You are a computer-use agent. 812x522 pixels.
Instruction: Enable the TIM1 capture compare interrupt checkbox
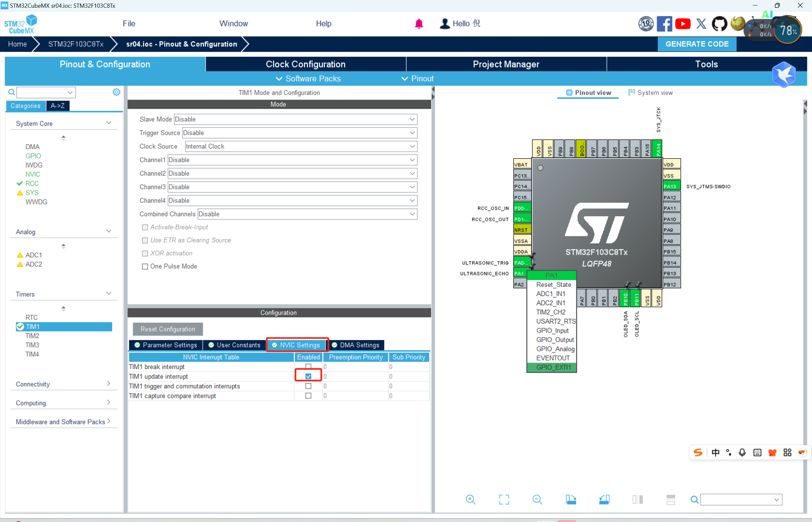(x=308, y=396)
